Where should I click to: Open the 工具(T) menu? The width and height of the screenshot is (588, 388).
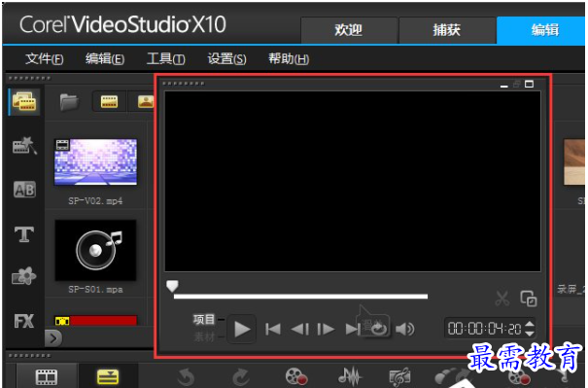click(x=166, y=59)
